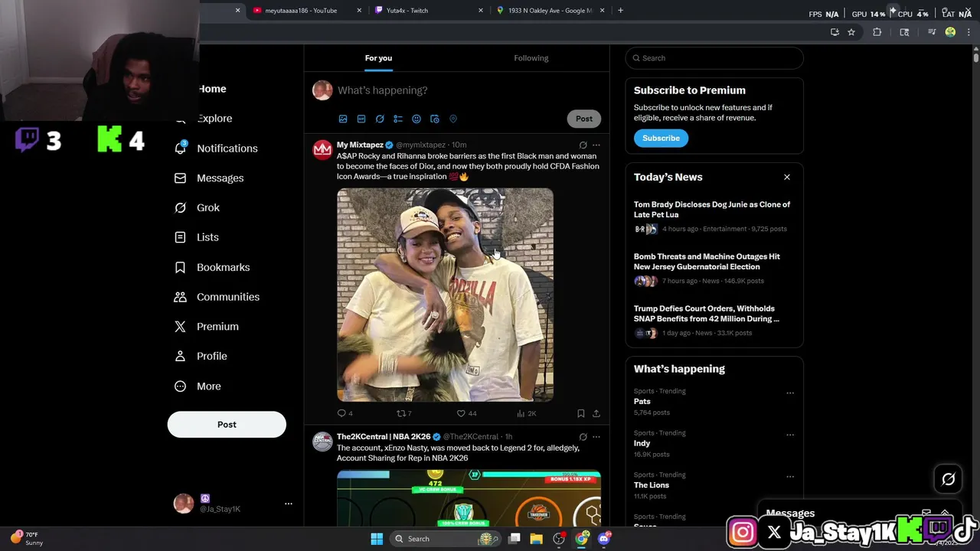
Task: Click the Grok enhance icon in composer
Action: (380, 119)
